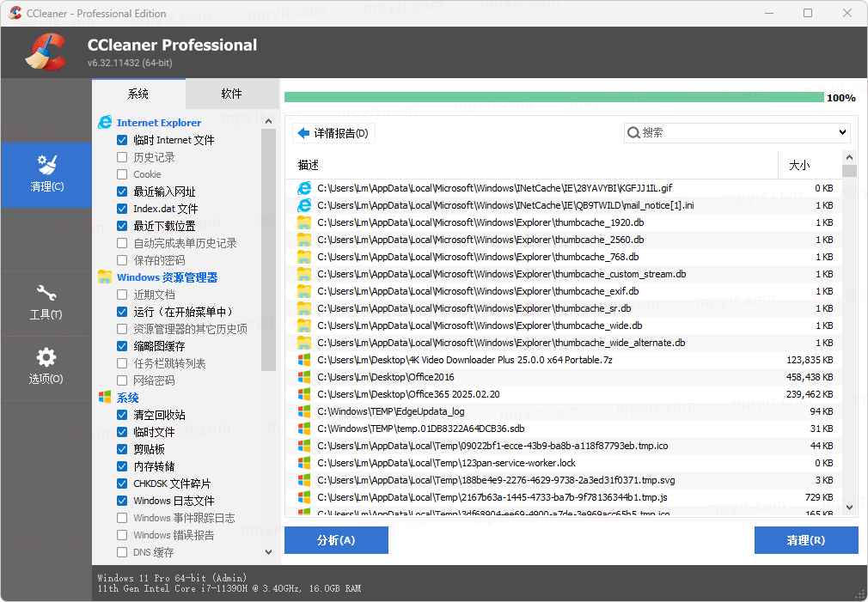
Task: Select the 09022bf1-ecce tmp.ico file row
Action: (564, 446)
